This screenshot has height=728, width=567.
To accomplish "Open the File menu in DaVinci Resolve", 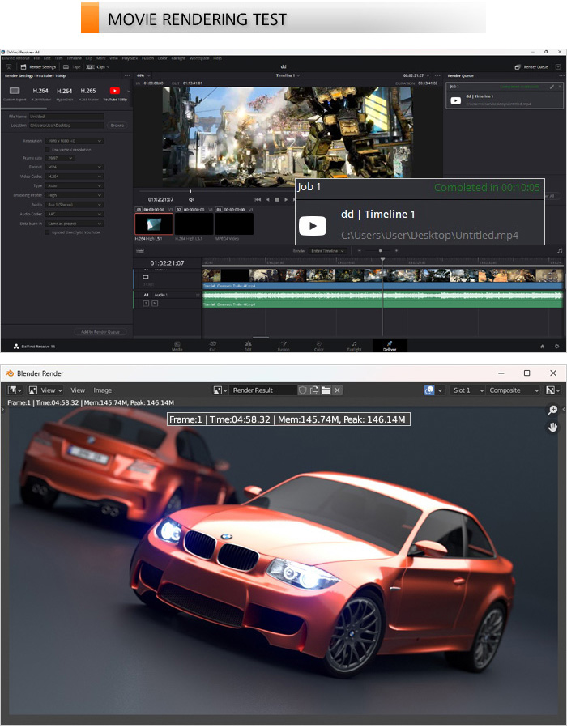I will point(36,58).
